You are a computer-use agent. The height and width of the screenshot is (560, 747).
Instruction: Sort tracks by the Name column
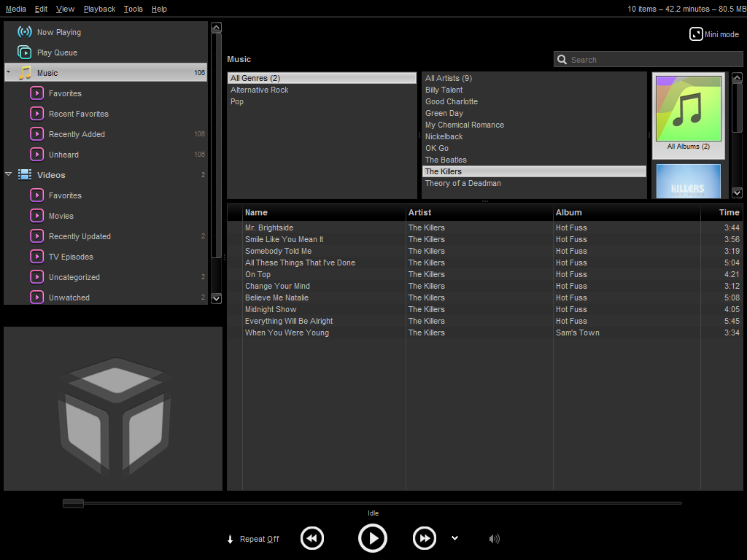coord(324,212)
